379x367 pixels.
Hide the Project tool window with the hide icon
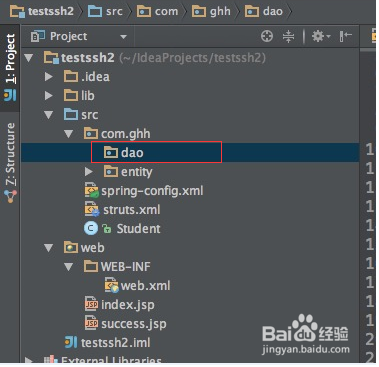click(x=346, y=36)
